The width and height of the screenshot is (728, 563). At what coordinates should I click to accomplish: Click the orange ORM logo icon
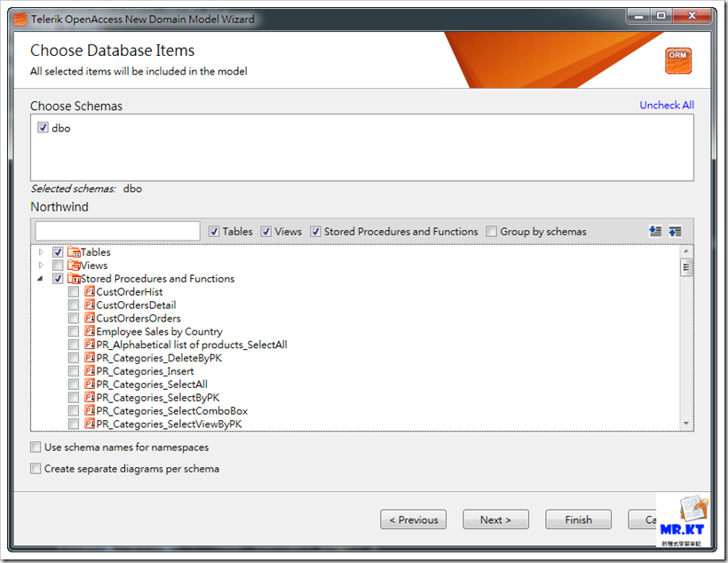(678, 61)
